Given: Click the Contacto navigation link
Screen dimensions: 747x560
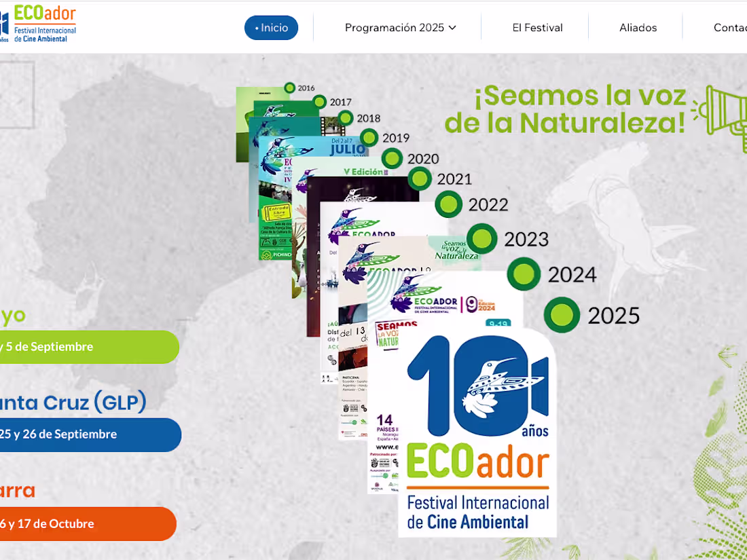Looking at the screenshot, I should pos(730,28).
